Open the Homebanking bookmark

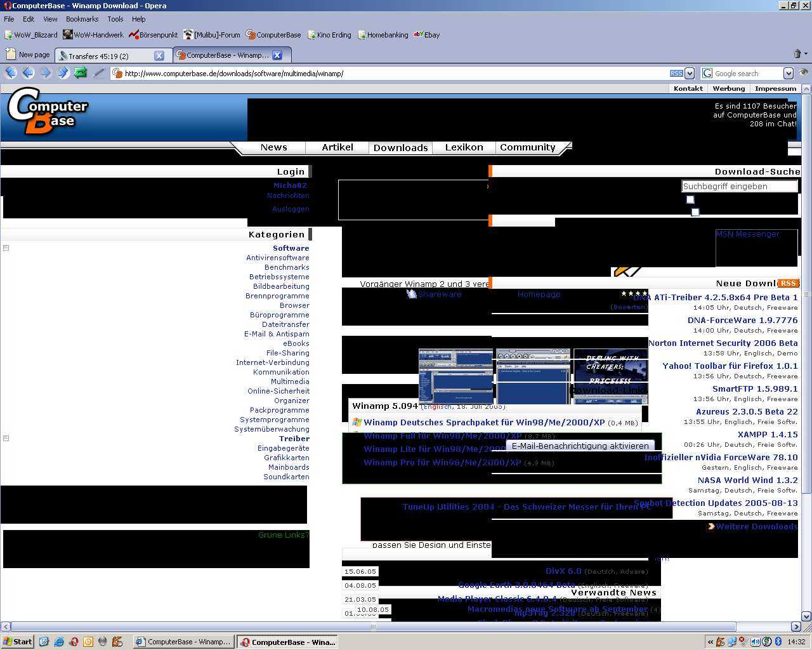tap(383, 35)
